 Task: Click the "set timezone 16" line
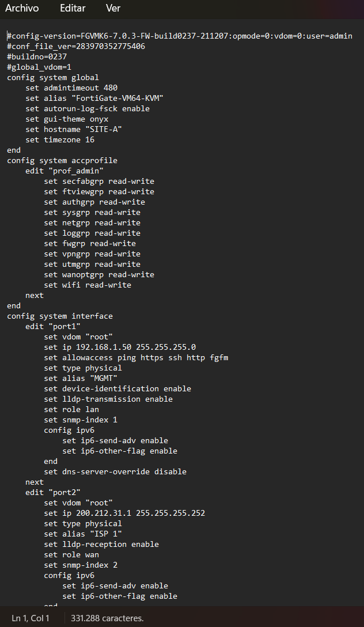pos(60,139)
